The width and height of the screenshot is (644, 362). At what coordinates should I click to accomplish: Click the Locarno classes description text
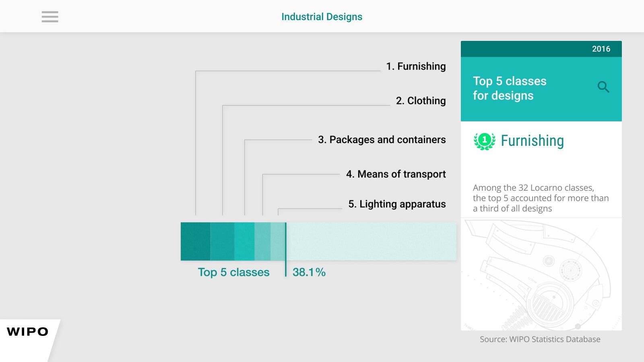click(x=541, y=198)
